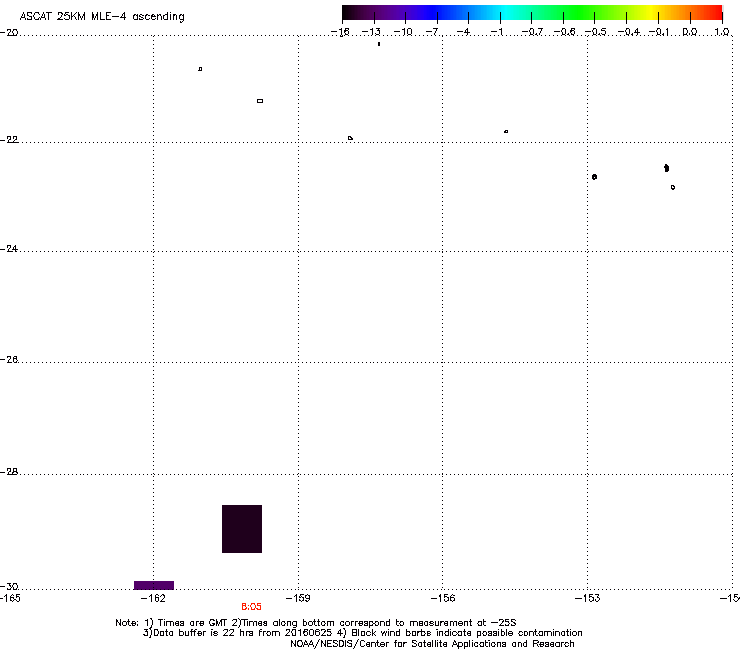Select the "1.0" color scale label
Image resolution: width=740 pixels, height=650 pixels.
722,32
